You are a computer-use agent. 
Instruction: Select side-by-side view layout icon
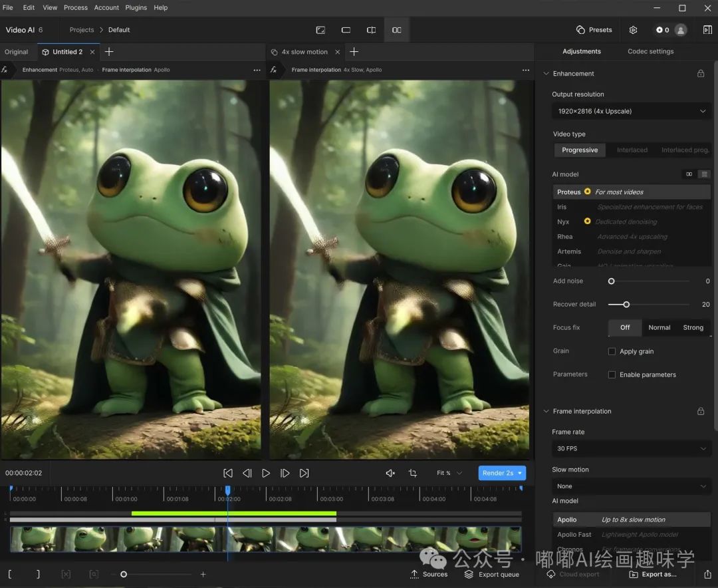pos(396,30)
